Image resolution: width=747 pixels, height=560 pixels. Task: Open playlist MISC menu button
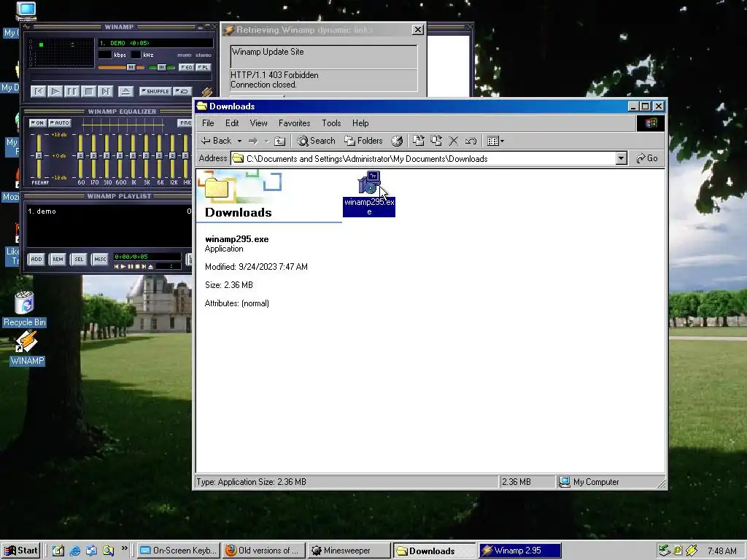[x=100, y=259]
